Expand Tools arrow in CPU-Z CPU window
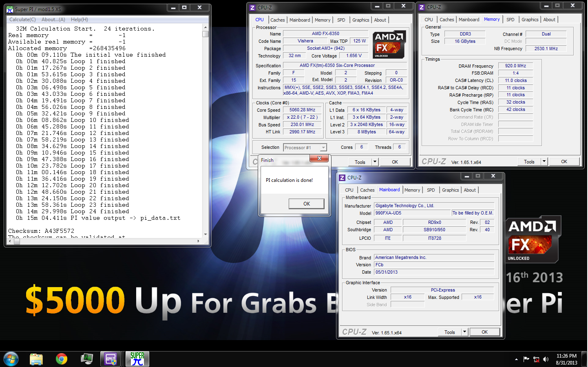This screenshot has width=588, height=367. [x=375, y=162]
